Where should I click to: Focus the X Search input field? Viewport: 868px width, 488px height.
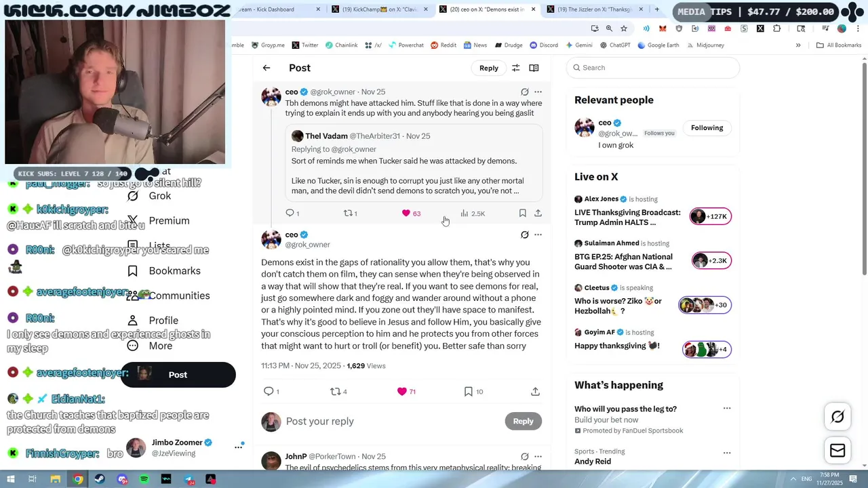[x=653, y=68]
